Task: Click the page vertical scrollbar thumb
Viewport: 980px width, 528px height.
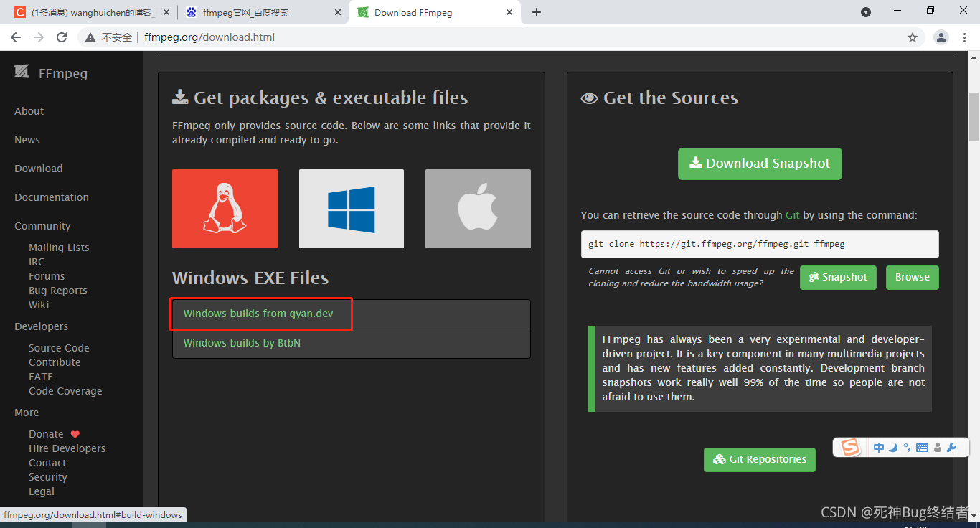Action: point(974,117)
